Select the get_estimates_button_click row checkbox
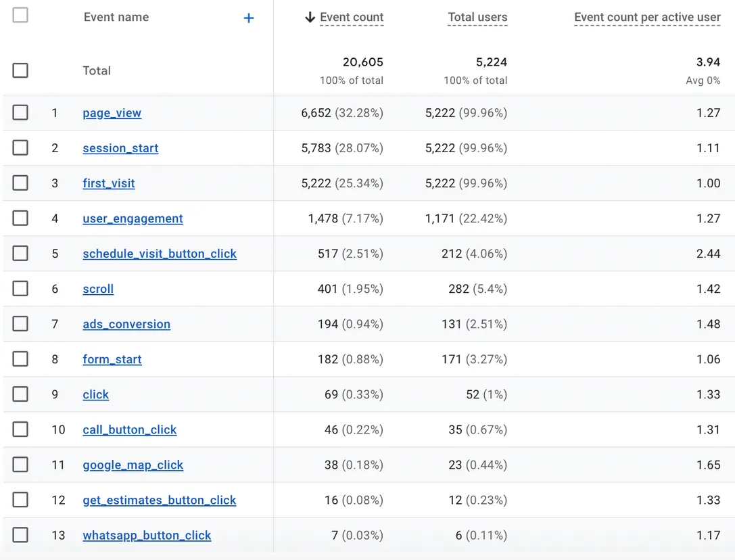This screenshot has height=560, width=735. [20, 500]
